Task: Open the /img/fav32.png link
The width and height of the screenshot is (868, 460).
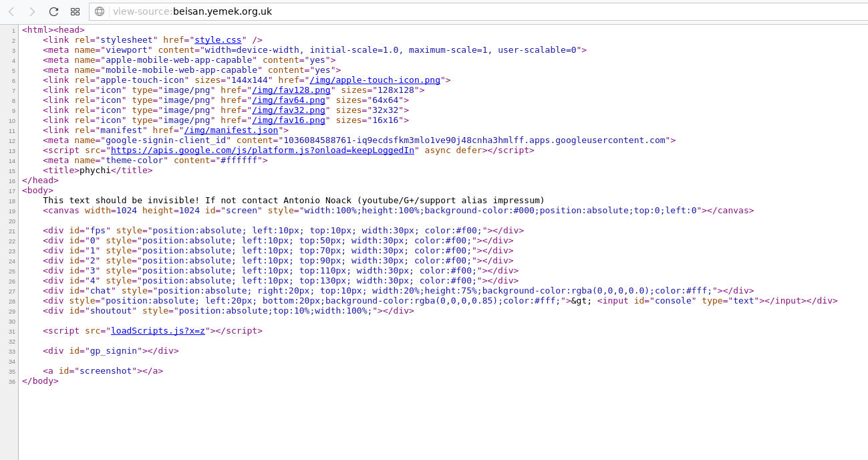Action: tap(289, 110)
